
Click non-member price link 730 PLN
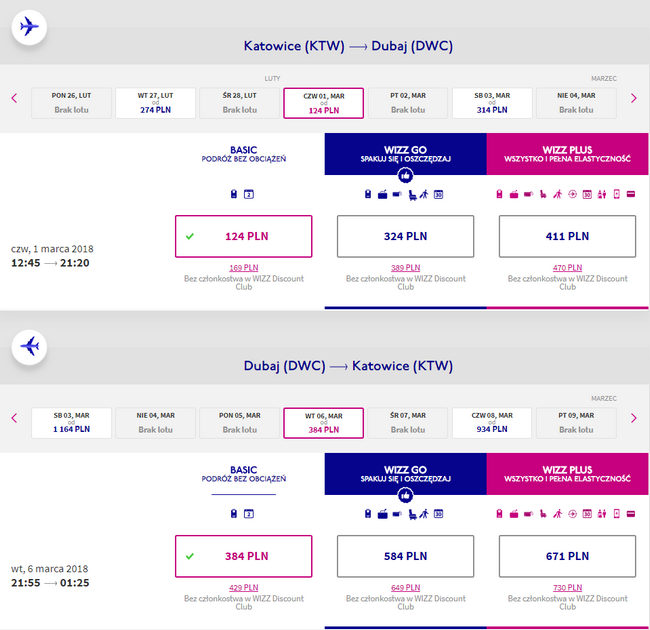(567, 588)
